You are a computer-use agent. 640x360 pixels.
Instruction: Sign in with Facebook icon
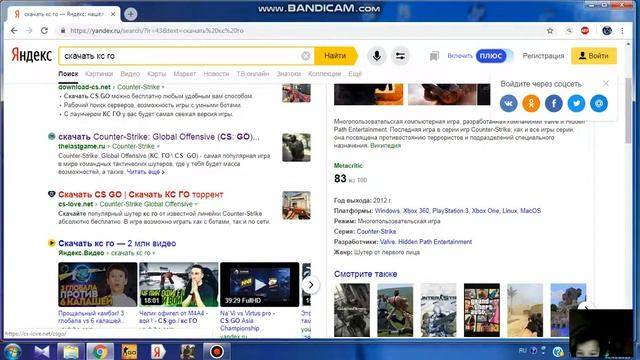coord(554,103)
